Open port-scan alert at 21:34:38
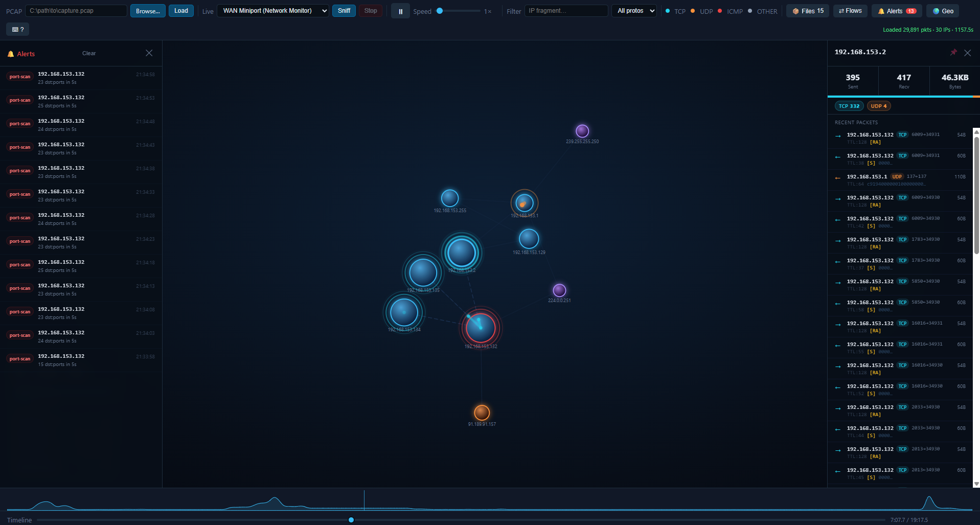Screen dimensions: 980x525 click(81, 172)
